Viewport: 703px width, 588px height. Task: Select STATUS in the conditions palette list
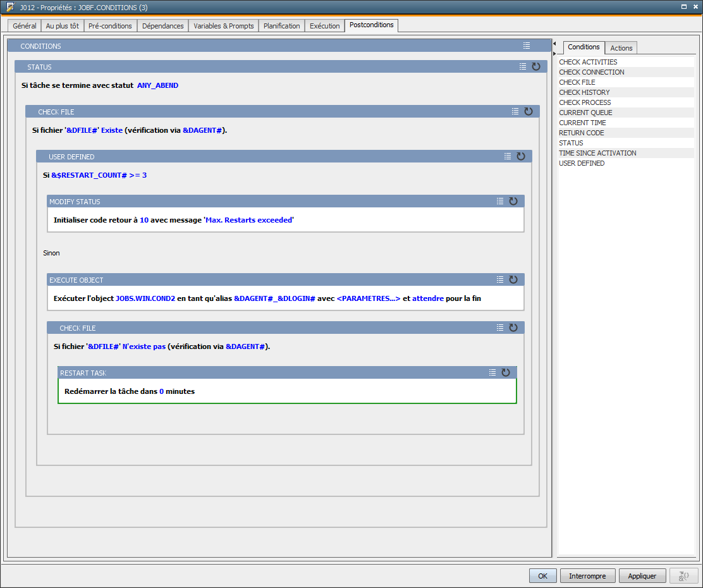click(x=626, y=143)
